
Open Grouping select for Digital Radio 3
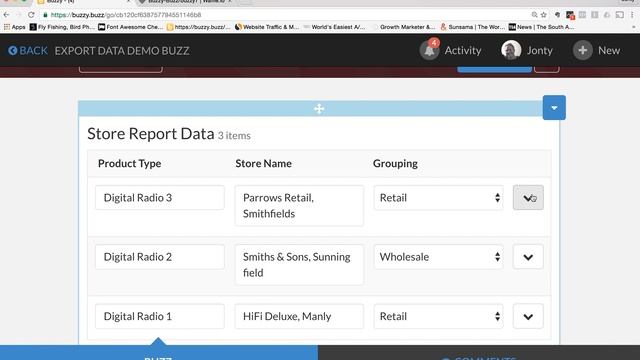438,198
